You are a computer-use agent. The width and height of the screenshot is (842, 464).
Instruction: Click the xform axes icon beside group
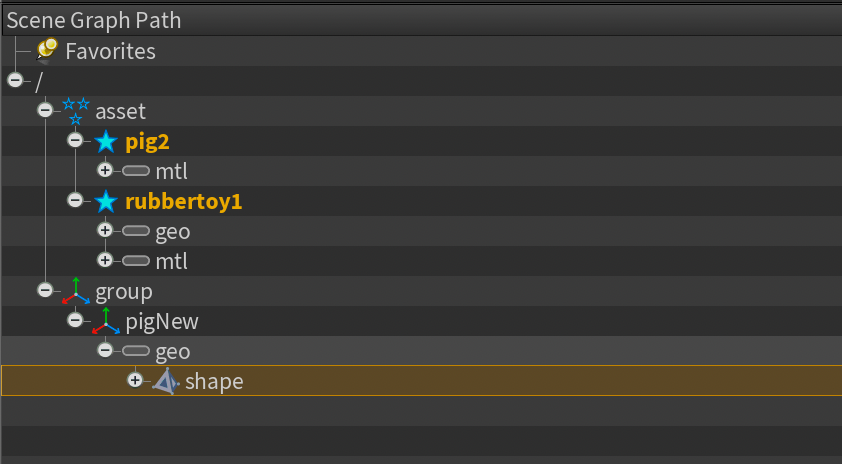(x=76, y=292)
